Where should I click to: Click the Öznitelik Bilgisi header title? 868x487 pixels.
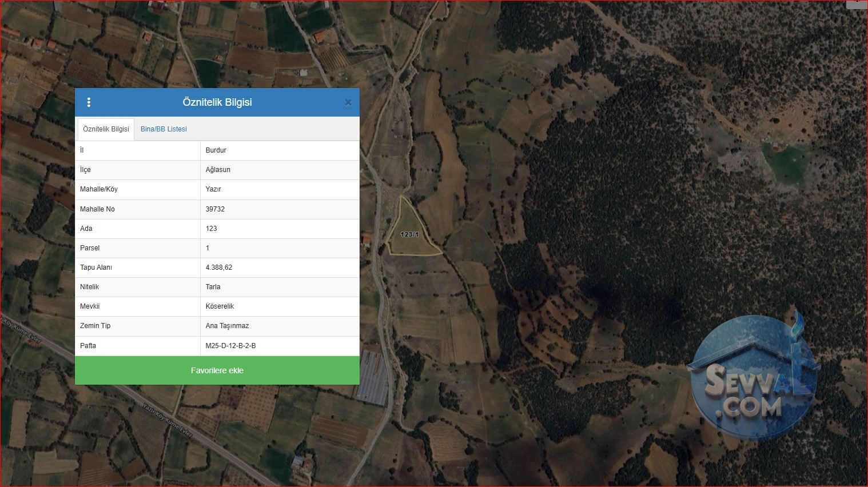click(217, 102)
